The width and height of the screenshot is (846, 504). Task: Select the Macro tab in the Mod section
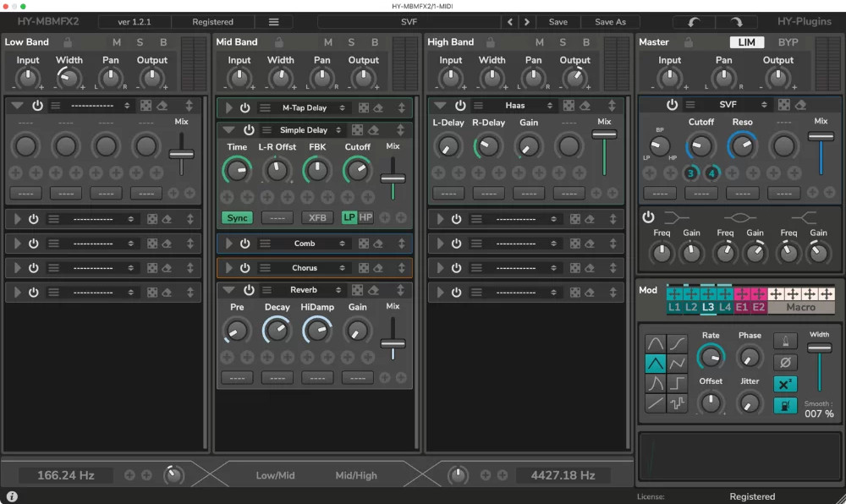point(801,308)
